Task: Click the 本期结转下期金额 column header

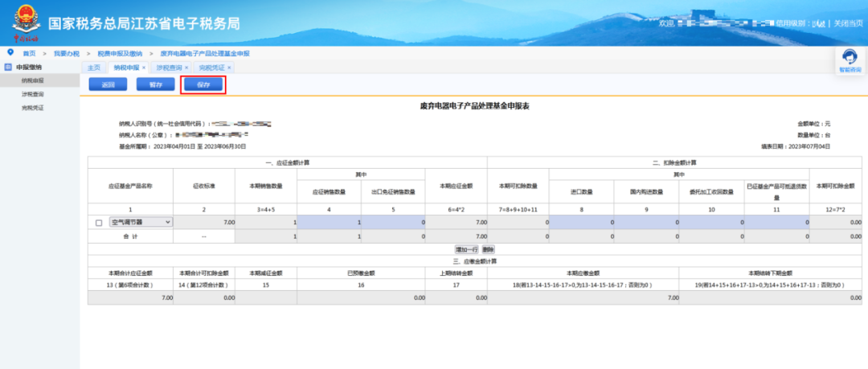Action: pyautogui.click(x=770, y=273)
